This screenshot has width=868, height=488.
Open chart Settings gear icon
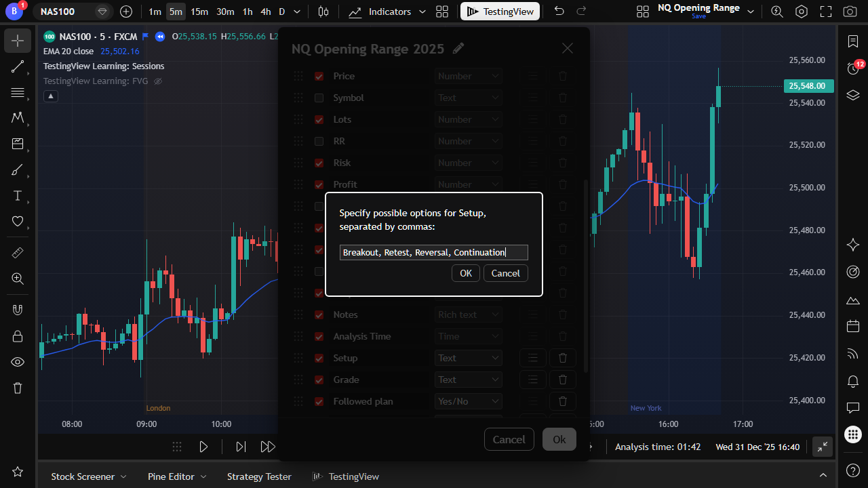click(802, 12)
